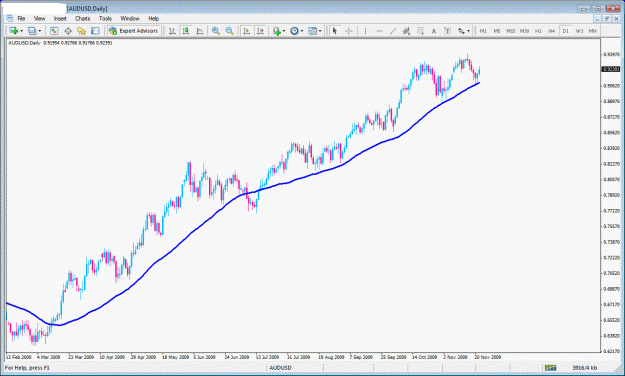Open the Terminal panel icon
Screen dimensions: 625x376
click(x=95, y=31)
